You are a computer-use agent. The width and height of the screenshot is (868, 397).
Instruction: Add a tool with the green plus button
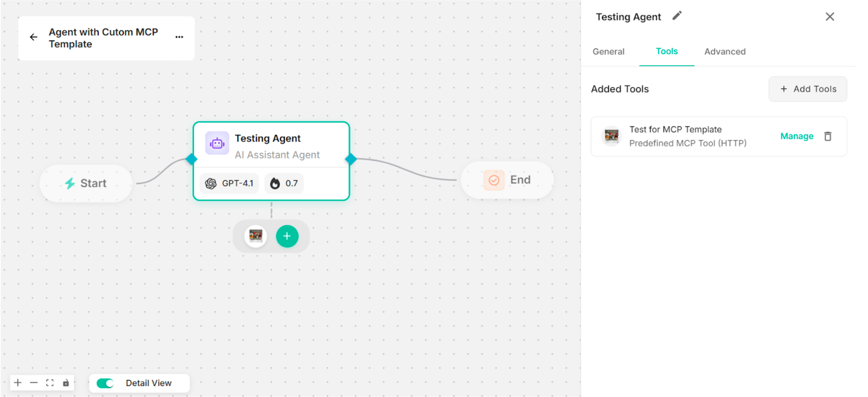(287, 236)
